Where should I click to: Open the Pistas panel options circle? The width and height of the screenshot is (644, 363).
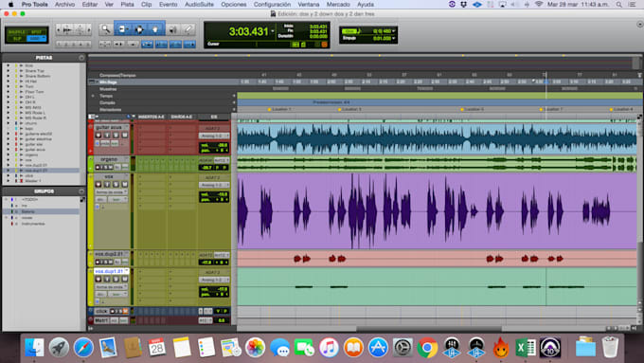click(x=81, y=58)
